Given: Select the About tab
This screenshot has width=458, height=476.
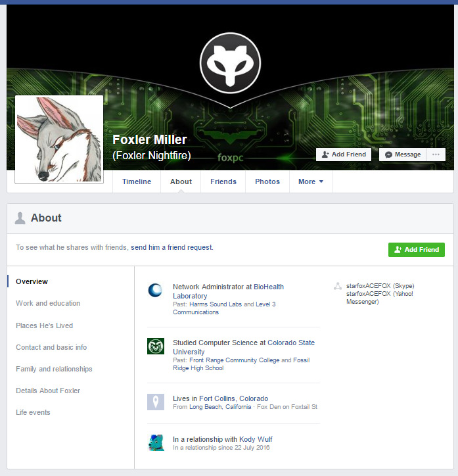Looking at the screenshot, I should [181, 181].
